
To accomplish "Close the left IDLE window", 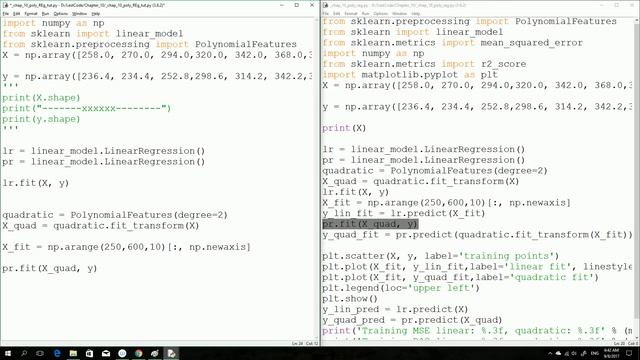I will (312, 5).
